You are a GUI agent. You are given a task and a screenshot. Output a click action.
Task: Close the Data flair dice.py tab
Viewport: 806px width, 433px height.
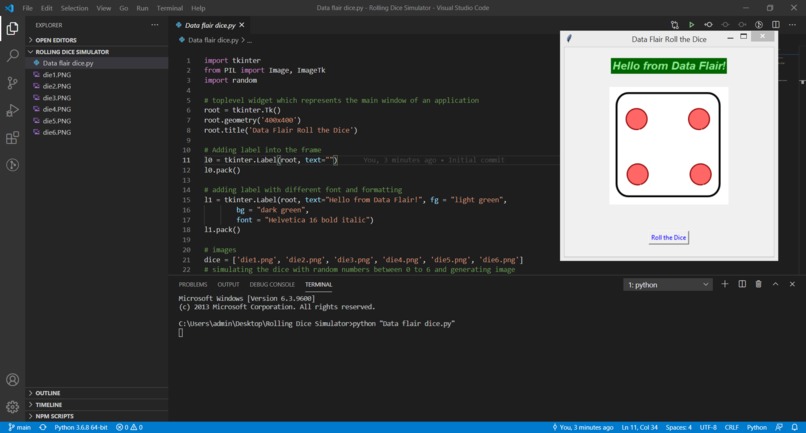coord(242,25)
